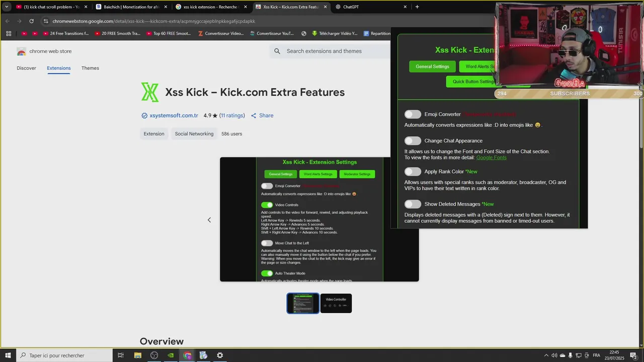
Task: Open the Settings gear on taskbar
Action: click(x=220, y=355)
